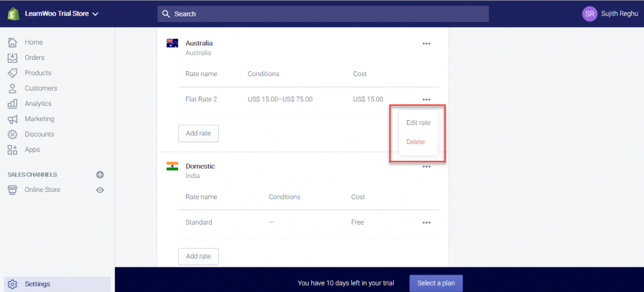Choose Edit rate from the popup menu
The height and width of the screenshot is (292, 644).
pos(418,123)
